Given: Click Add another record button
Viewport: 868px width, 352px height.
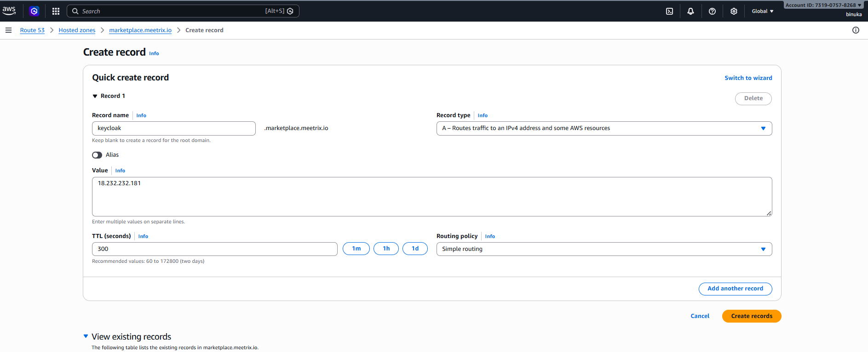Looking at the screenshot, I should (x=735, y=289).
